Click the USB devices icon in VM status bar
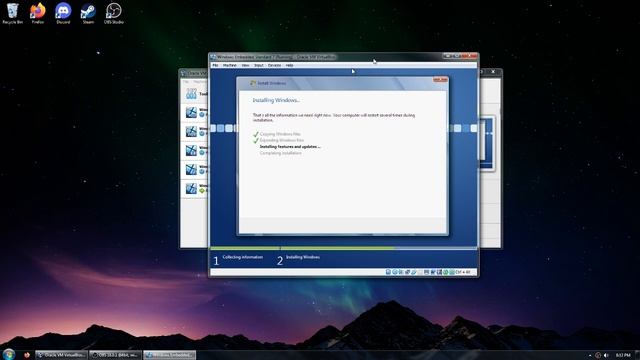The width and height of the screenshot is (640, 360). click(413, 272)
